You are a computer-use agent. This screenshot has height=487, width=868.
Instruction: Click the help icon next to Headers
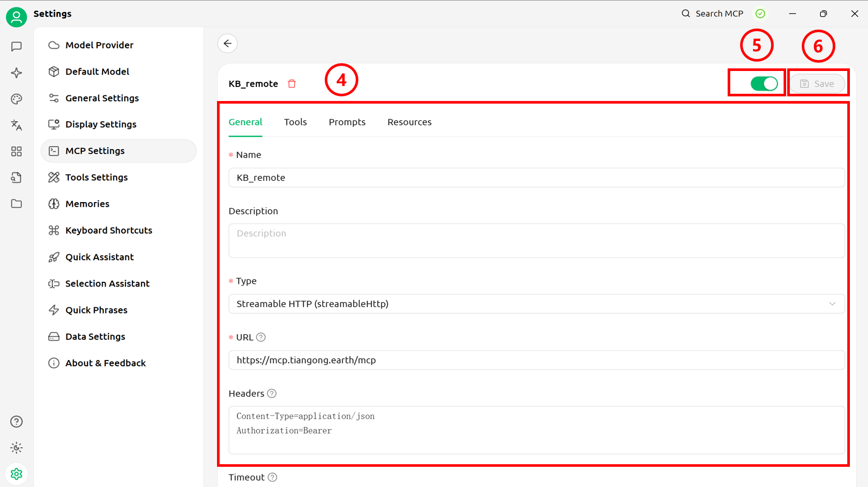coord(272,394)
